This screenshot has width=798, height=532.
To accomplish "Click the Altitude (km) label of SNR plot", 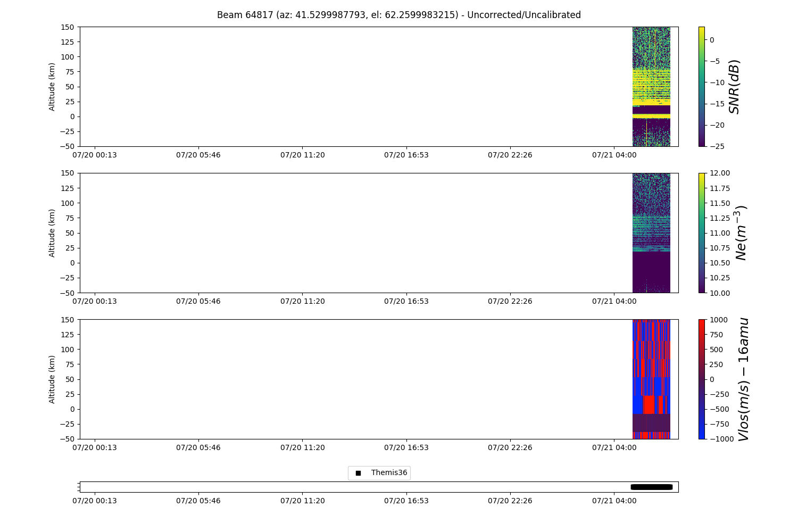I will [x=52, y=86].
